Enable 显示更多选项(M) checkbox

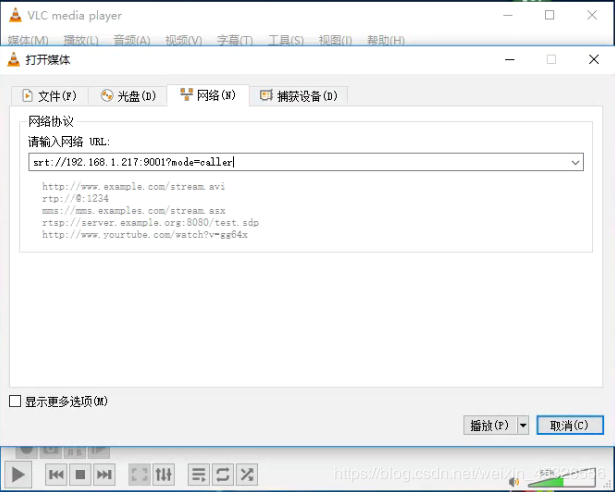point(15,401)
